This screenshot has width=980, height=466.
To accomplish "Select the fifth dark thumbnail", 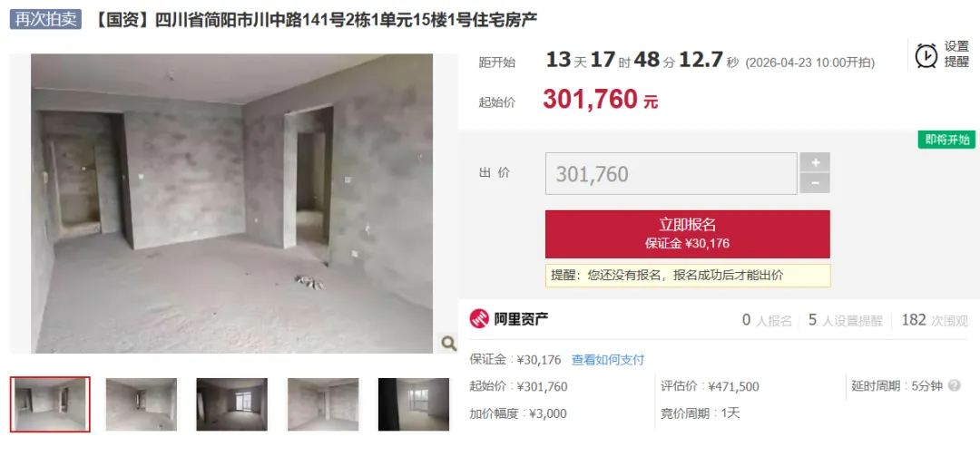I will coord(413,404).
